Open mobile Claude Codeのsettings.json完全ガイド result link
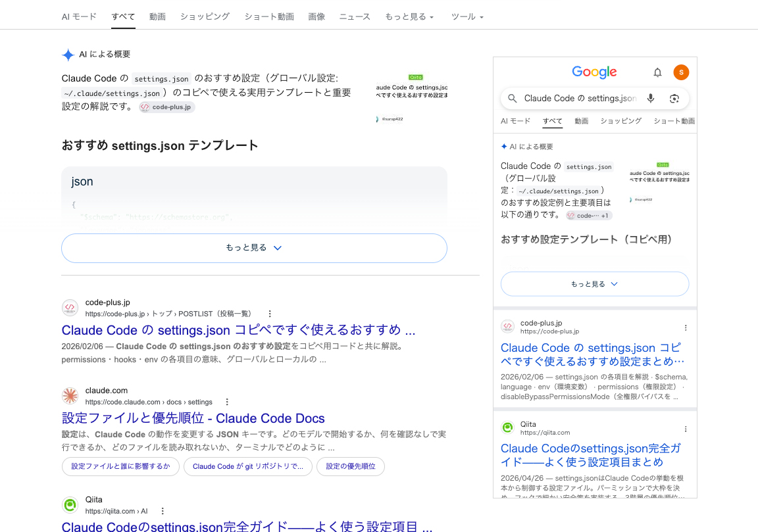The width and height of the screenshot is (758, 532). 591,455
